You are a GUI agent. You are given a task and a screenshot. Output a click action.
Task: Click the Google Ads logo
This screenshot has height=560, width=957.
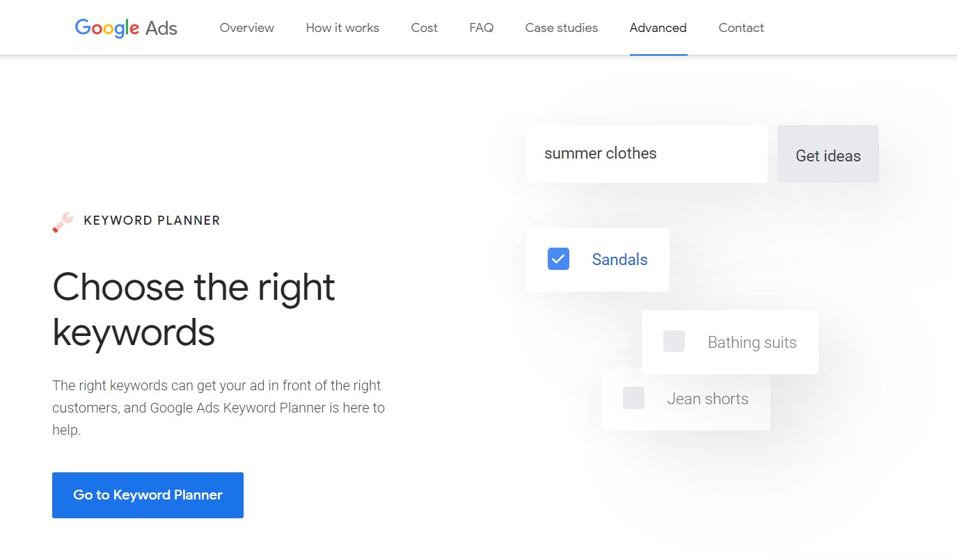pyautogui.click(x=126, y=28)
